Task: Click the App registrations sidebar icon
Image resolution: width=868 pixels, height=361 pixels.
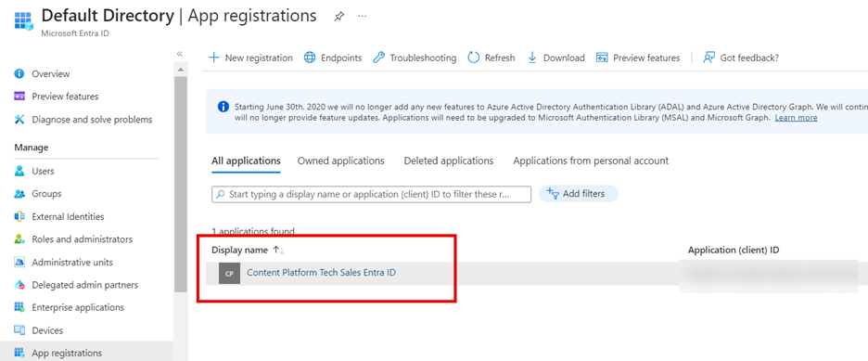Action: click(19, 353)
